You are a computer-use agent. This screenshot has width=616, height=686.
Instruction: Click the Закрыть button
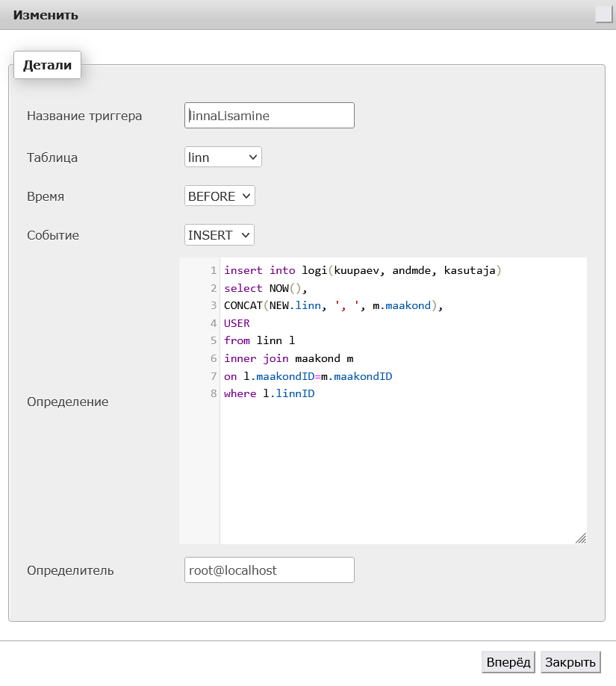coord(570,662)
